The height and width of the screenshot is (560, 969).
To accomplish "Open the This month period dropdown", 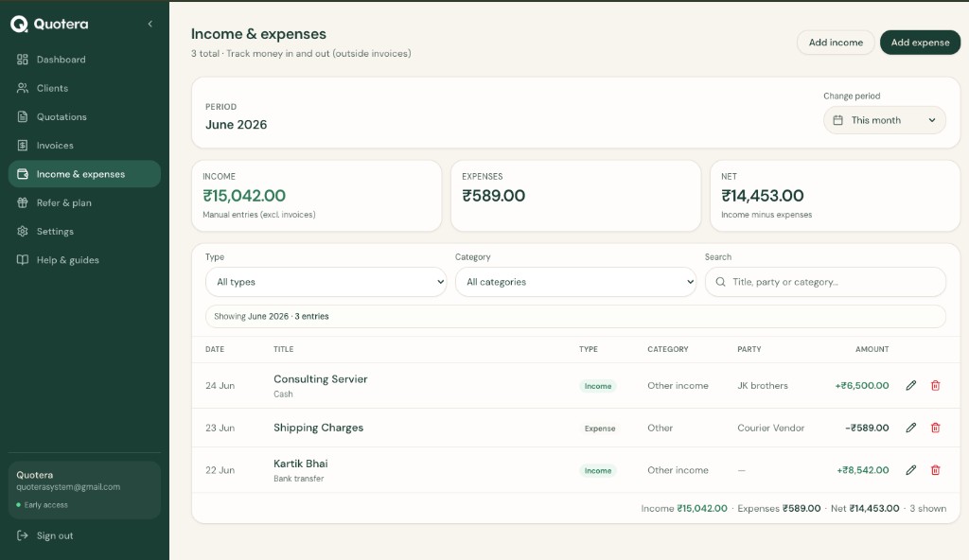I will [x=885, y=120].
